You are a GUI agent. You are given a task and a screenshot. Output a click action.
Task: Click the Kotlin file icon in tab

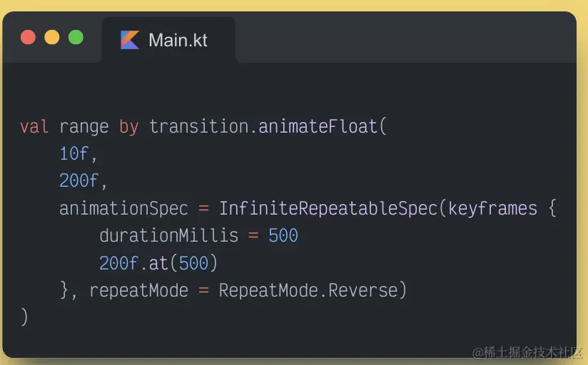click(130, 40)
